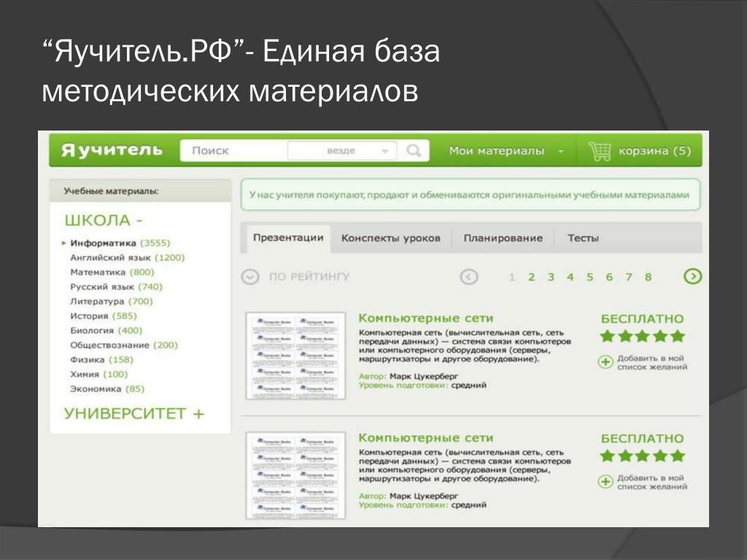
Task: Click second Добавить в мой список желаний
Action: click(652, 482)
